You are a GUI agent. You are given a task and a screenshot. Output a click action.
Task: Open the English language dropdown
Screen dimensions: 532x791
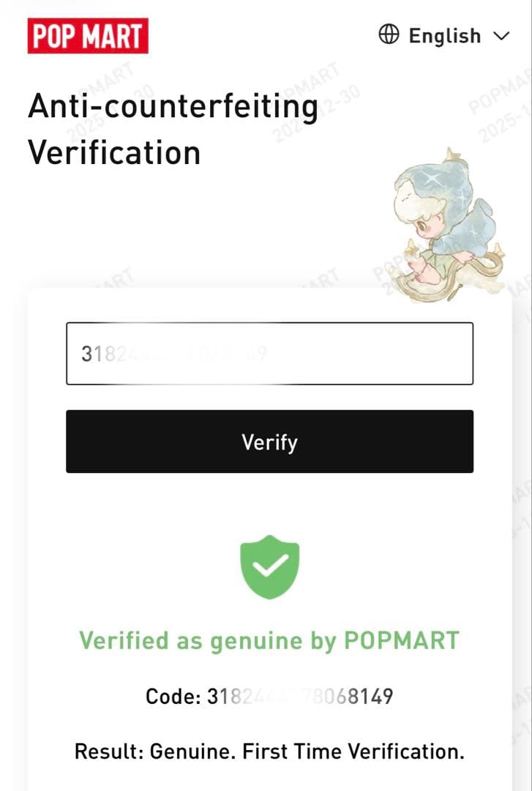point(444,35)
